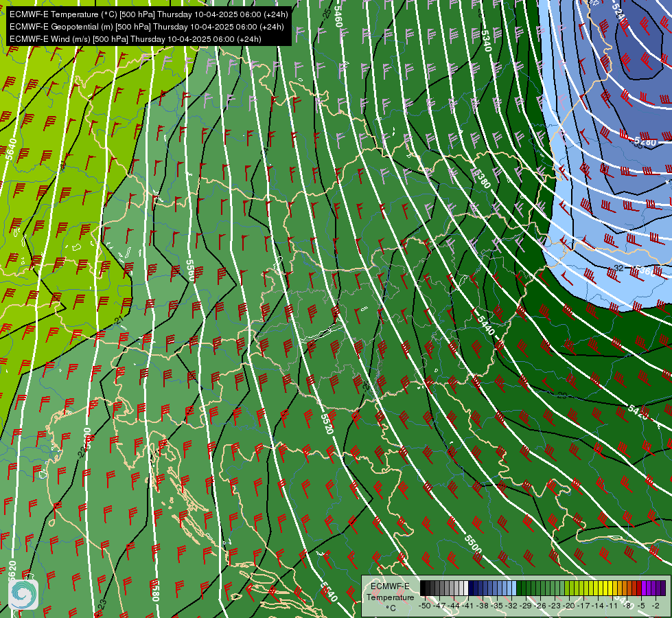The image size is (672, 618).
Task: Click the 32 isotherm label
Action: [618, 268]
